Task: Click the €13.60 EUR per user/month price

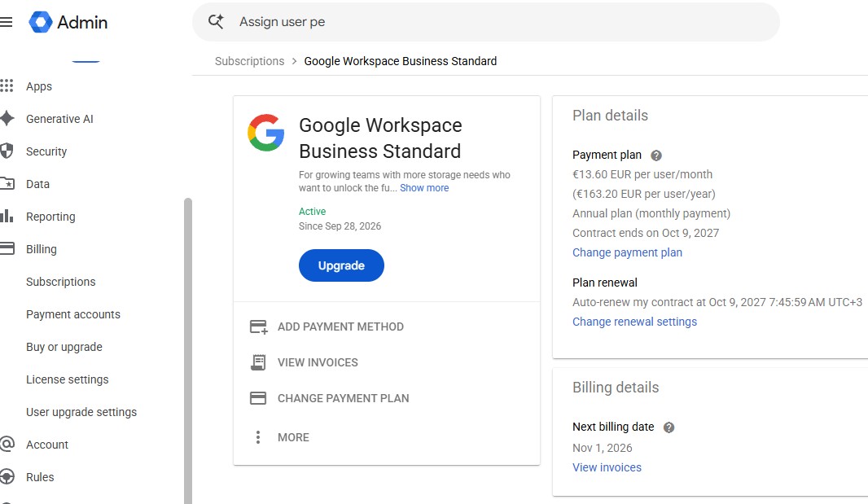Action: point(642,174)
